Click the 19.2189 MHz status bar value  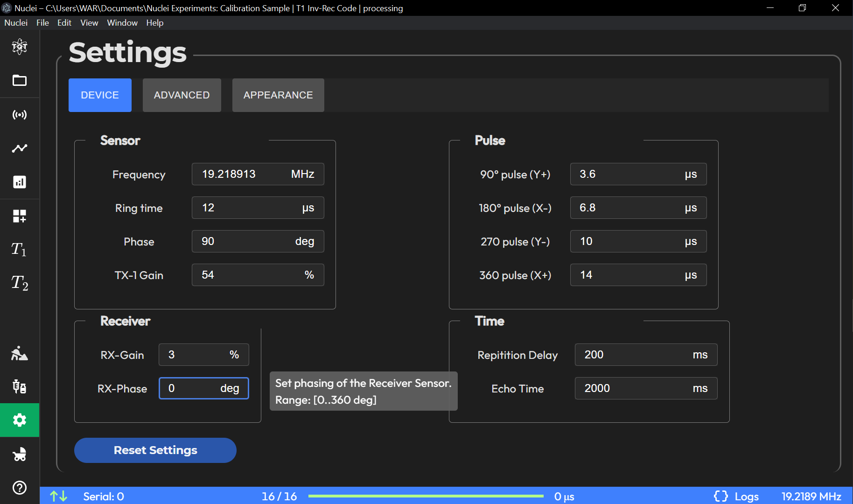(811, 496)
